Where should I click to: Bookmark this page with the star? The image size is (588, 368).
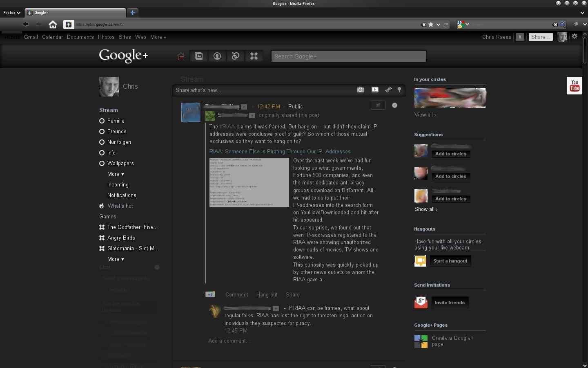(x=431, y=25)
